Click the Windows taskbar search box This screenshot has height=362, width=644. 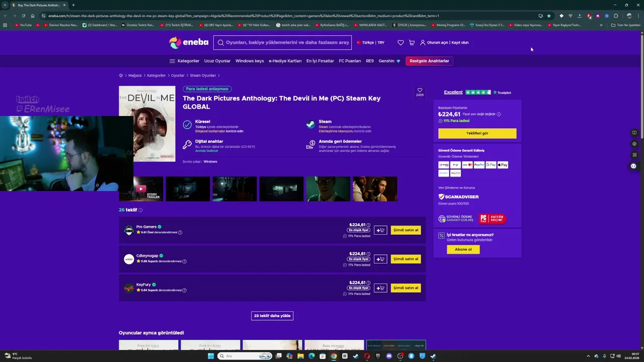245,356
